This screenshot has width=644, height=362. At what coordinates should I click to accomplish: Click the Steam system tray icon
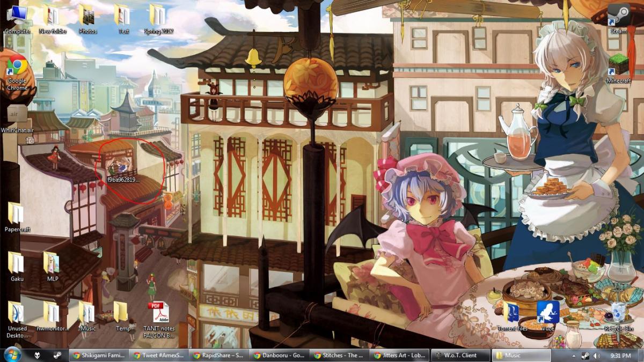[x=585, y=356]
